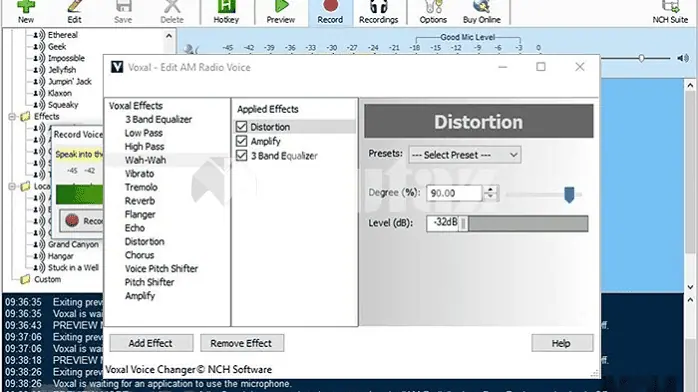This screenshot has height=392, width=698.
Task: Click the Degree percentage slider handle
Action: tap(569, 194)
